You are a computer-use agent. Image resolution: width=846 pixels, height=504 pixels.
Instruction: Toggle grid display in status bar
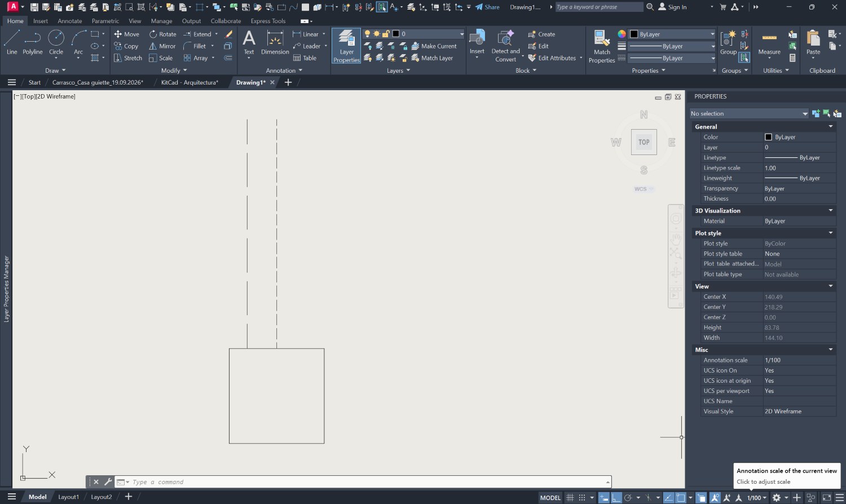point(570,498)
